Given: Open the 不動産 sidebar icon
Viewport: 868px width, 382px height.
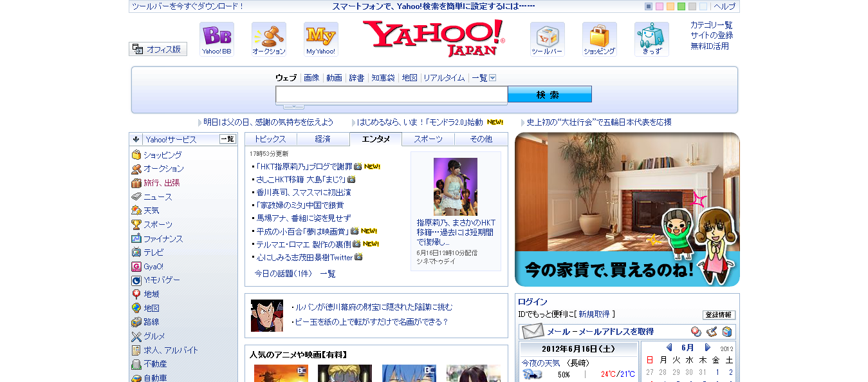Looking at the screenshot, I should (136, 365).
